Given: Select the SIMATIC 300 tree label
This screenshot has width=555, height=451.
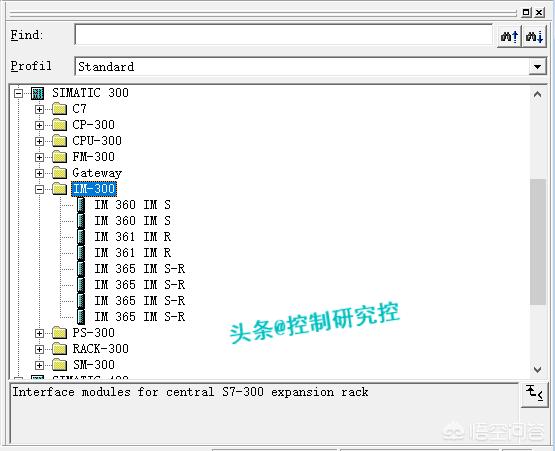Looking at the screenshot, I should (x=90, y=93).
